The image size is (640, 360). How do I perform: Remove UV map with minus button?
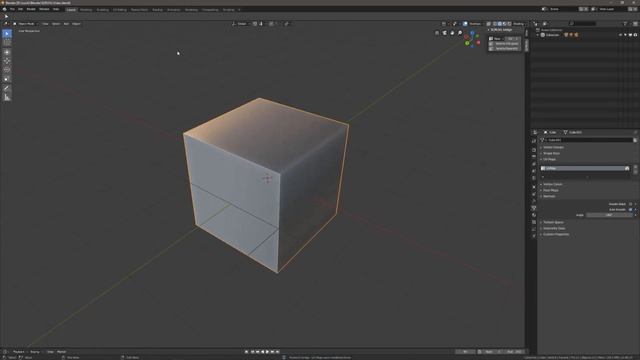[x=635, y=173]
